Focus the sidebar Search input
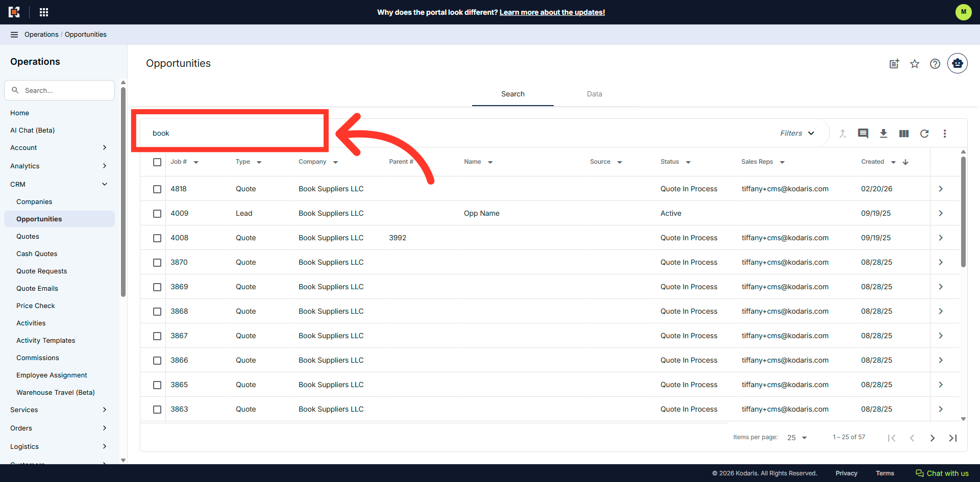 click(59, 90)
